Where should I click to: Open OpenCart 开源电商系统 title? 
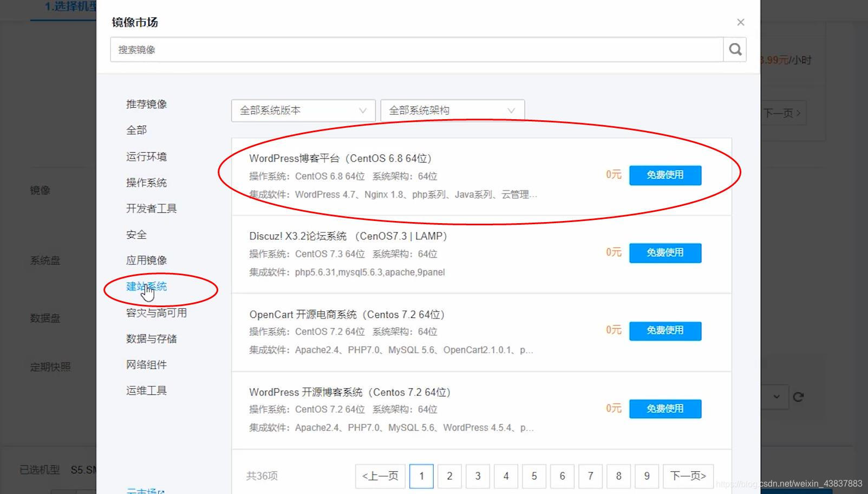click(347, 314)
